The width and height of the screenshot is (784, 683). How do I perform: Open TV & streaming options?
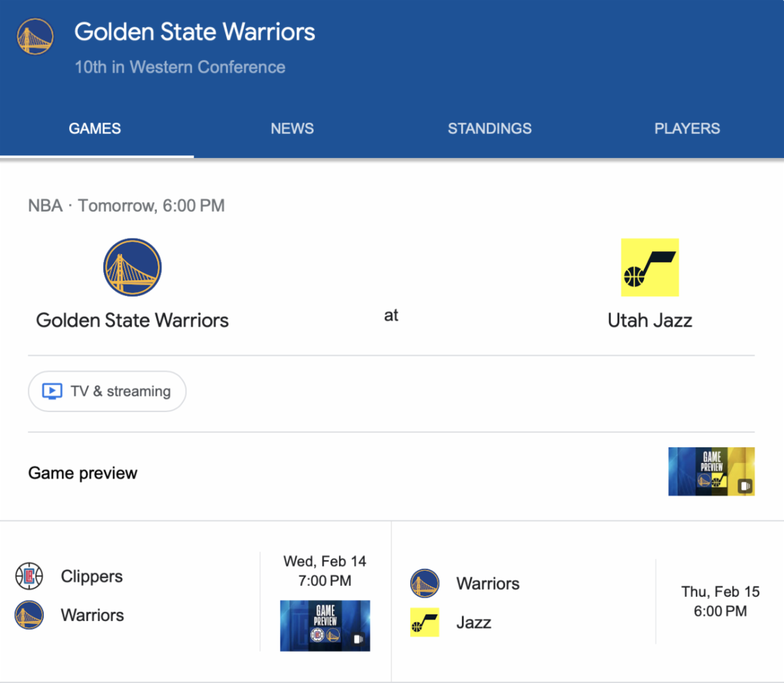[x=108, y=391]
